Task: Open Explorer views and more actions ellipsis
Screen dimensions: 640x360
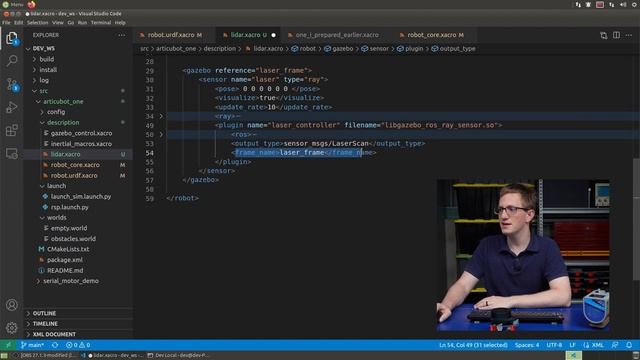Action: pyautogui.click(x=122, y=36)
